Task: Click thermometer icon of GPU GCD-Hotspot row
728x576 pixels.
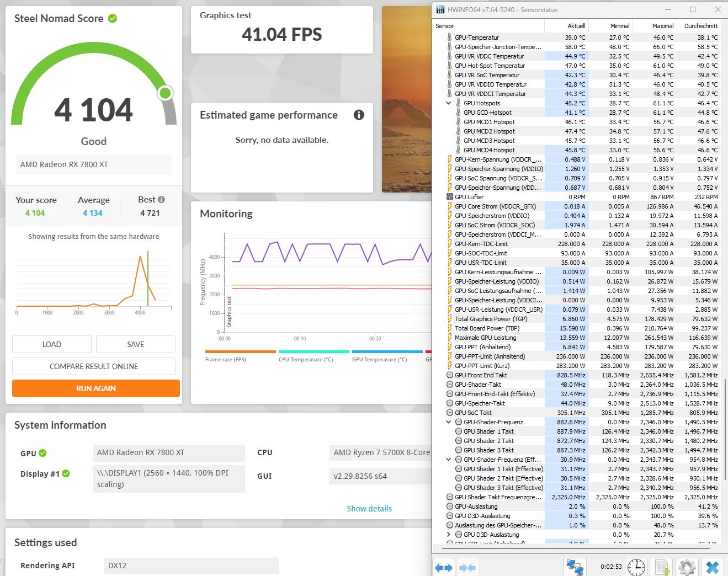Action: point(458,113)
